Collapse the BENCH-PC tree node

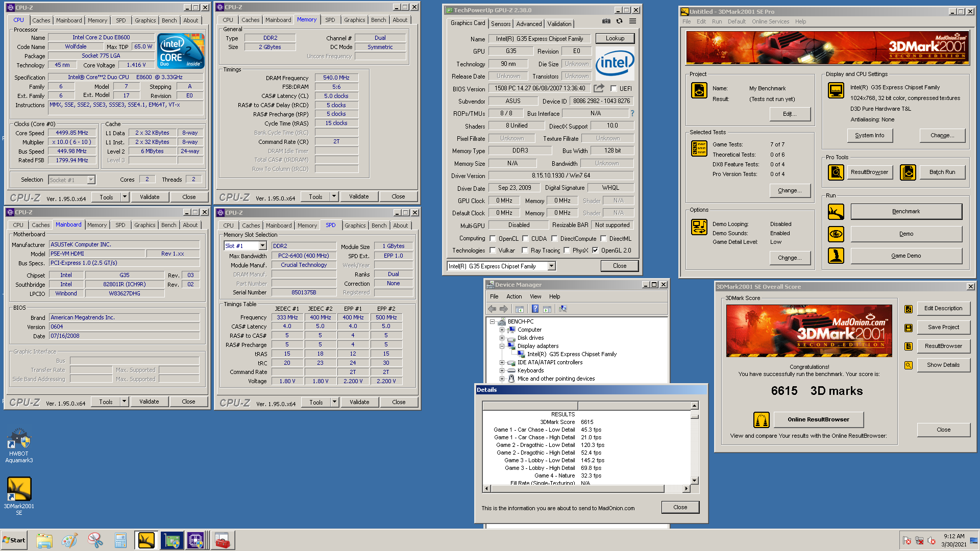(x=493, y=321)
